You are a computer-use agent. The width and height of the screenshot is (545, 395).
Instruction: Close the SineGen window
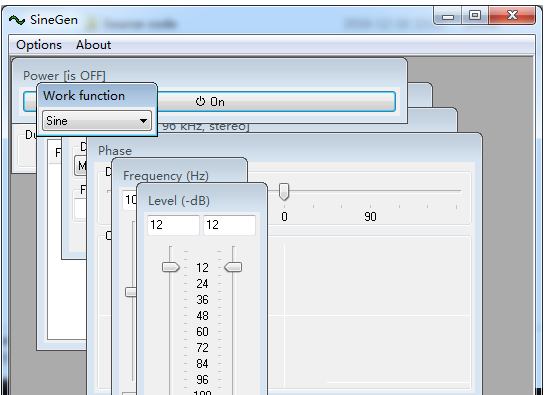[x=512, y=16]
